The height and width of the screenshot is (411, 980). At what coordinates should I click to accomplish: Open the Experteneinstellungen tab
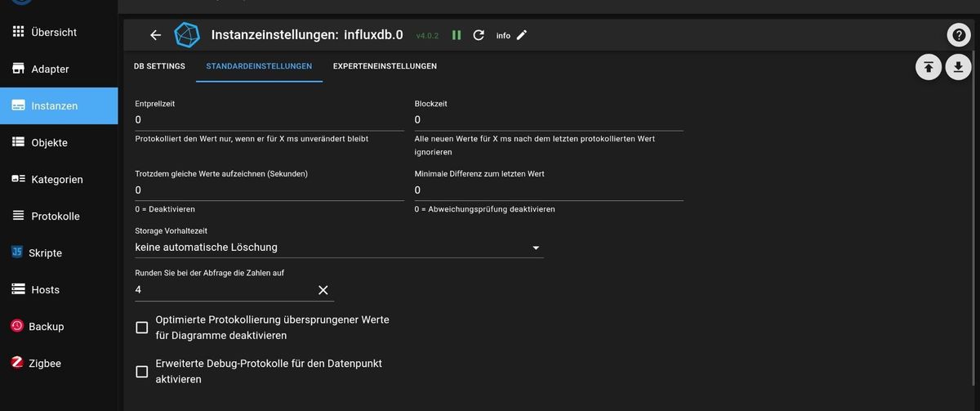pos(385,66)
